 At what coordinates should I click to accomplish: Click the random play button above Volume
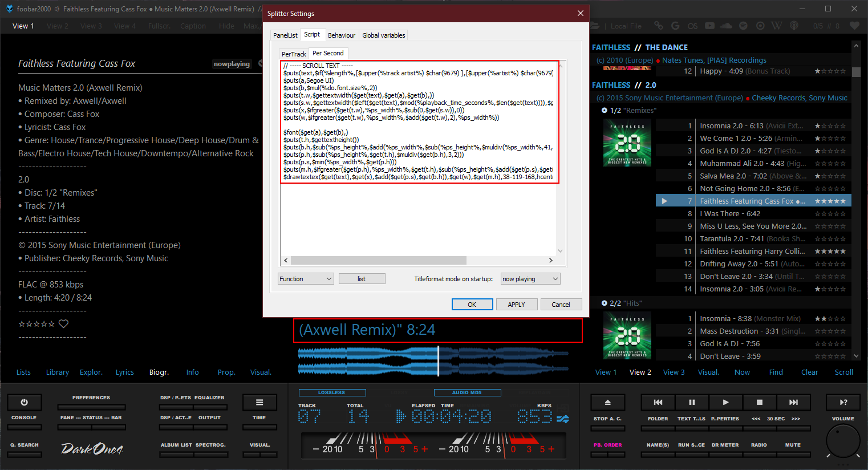843,402
